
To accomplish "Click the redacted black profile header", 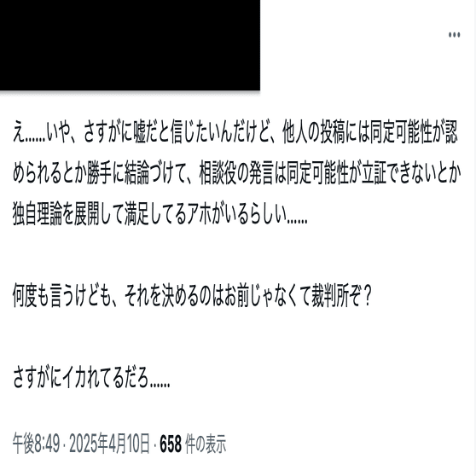I will click(x=130, y=45).
